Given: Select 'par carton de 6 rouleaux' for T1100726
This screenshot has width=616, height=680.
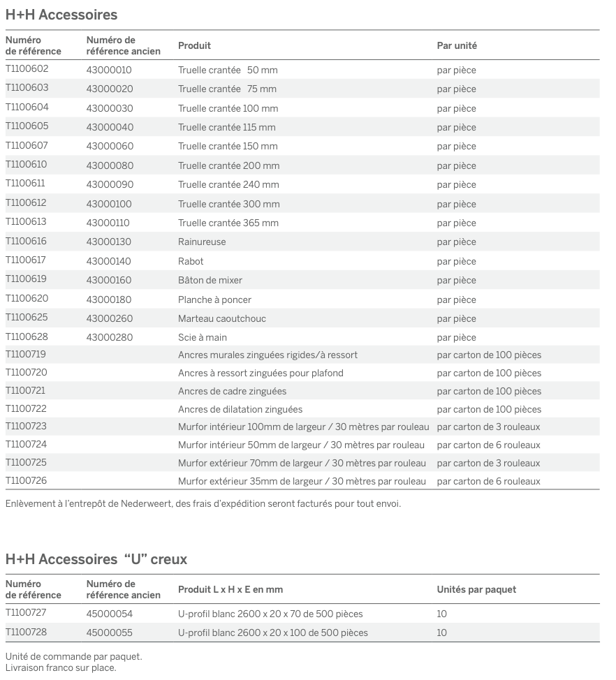Looking at the screenshot, I should [x=488, y=481].
